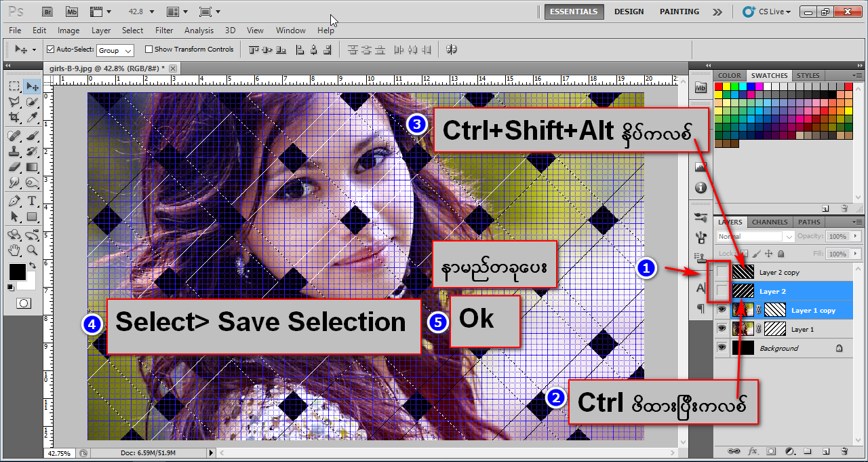The height and width of the screenshot is (462, 868).
Task: Enable Show Transform Controls checkbox
Action: tap(149, 50)
